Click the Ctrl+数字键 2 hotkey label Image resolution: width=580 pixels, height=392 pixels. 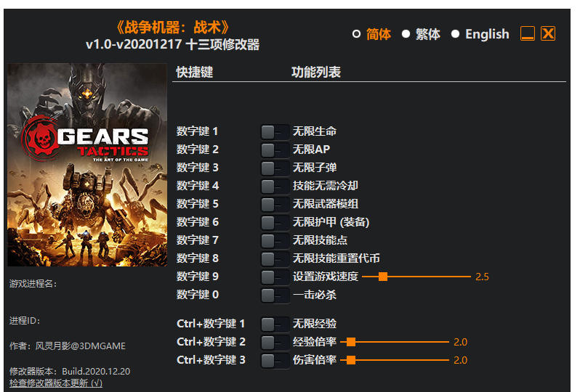coord(211,342)
